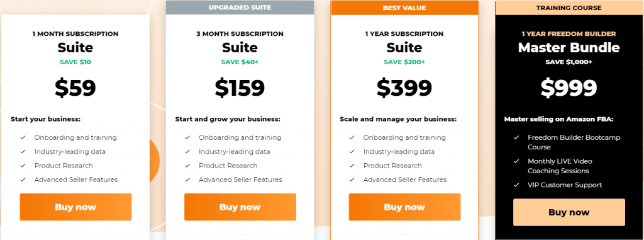644x240 pixels.
Task: Click checkmark beside Industry-leading data in $399 plan
Action: [x=352, y=151]
